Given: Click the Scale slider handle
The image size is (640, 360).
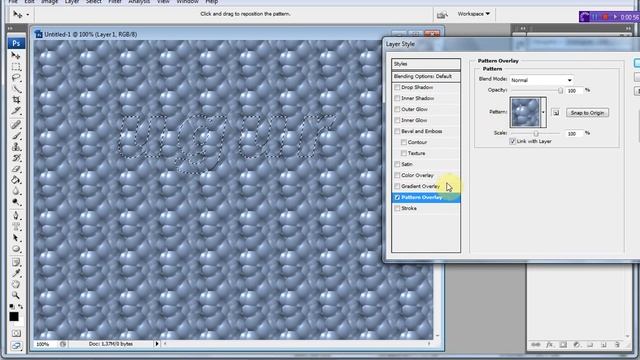Looking at the screenshot, I should click(536, 133).
